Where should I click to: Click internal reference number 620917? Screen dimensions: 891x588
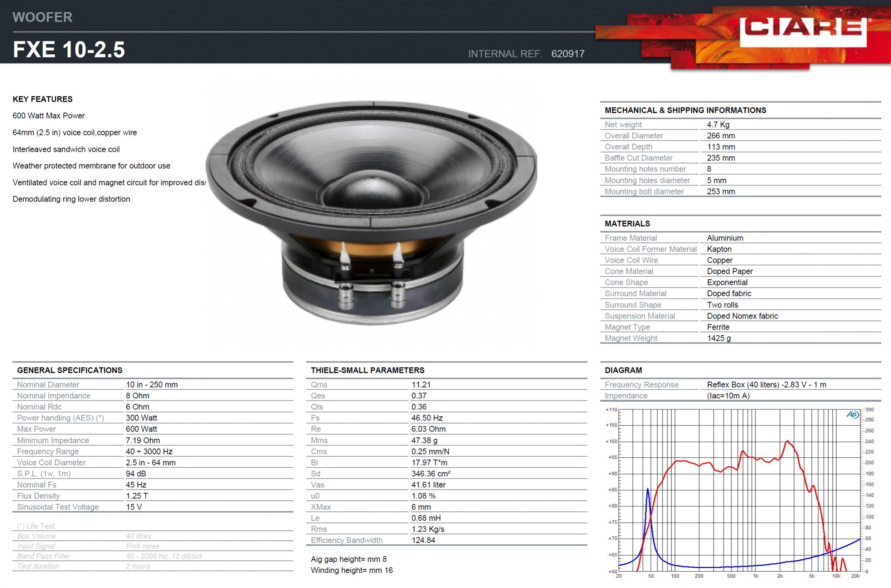click(x=568, y=54)
